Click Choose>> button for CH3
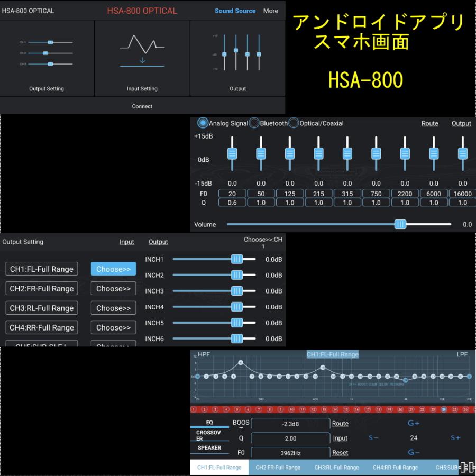 click(113, 308)
